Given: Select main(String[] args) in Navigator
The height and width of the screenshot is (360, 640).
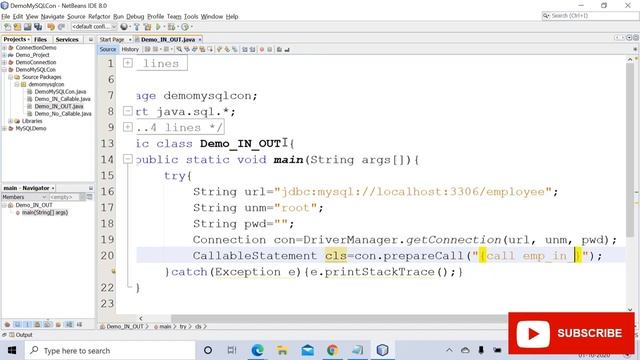Looking at the screenshot, I should (44, 213).
